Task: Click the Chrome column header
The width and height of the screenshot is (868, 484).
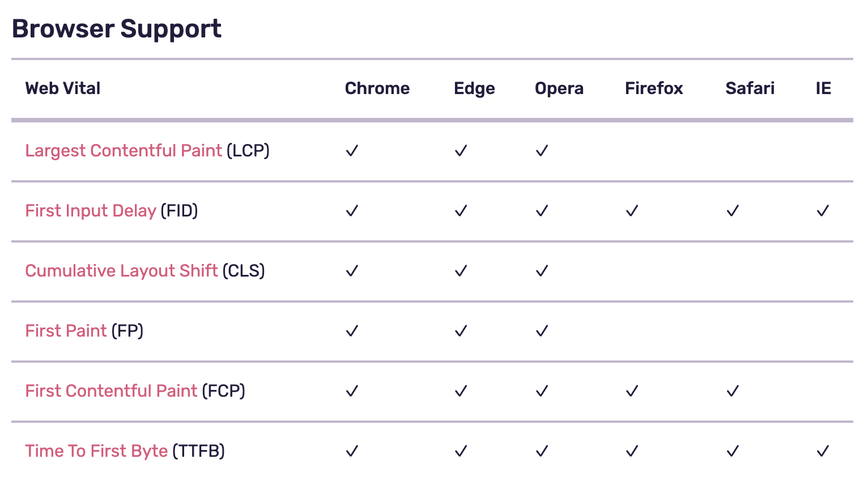Action: [377, 88]
